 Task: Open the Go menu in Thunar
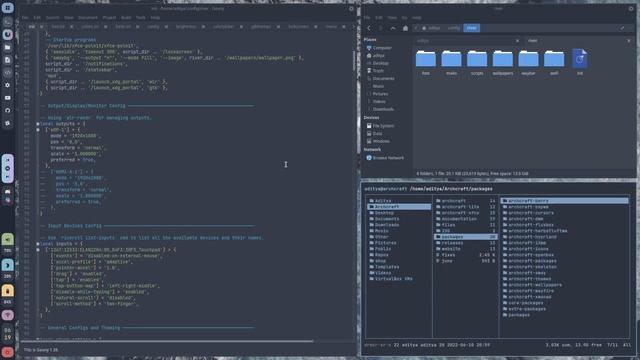point(404,18)
